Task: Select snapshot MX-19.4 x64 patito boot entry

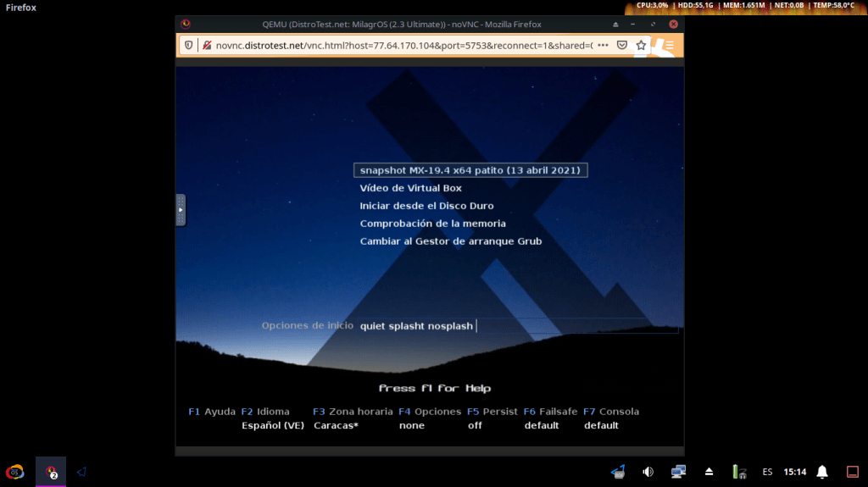Action: tap(470, 170)
